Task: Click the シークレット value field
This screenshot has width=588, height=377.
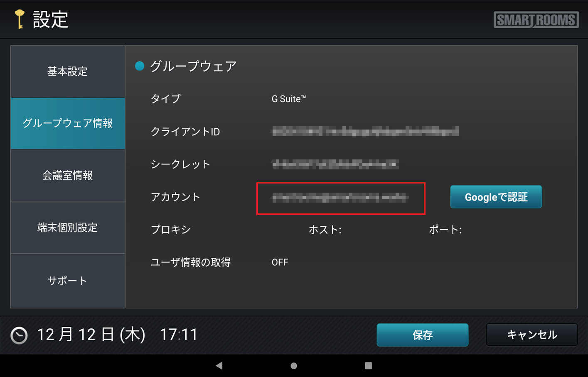Action: (x=335, y=164)
